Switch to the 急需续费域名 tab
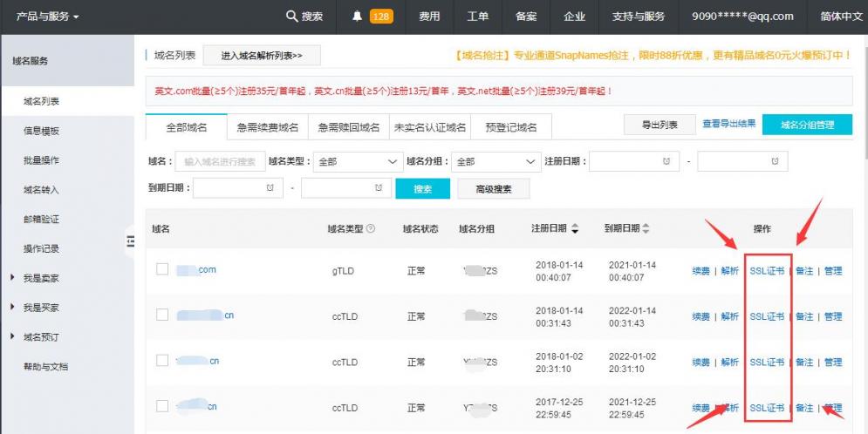Viewport: 868px width, 434px height. click(x=268, y=127)
